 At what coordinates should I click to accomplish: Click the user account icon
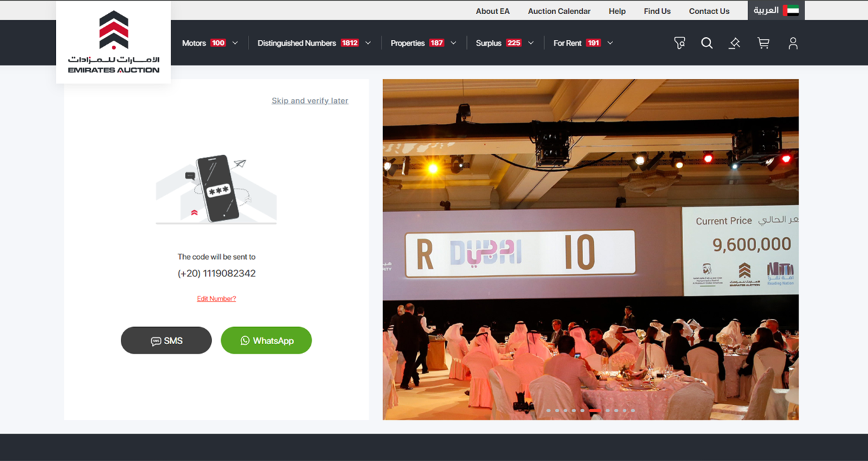793,43
